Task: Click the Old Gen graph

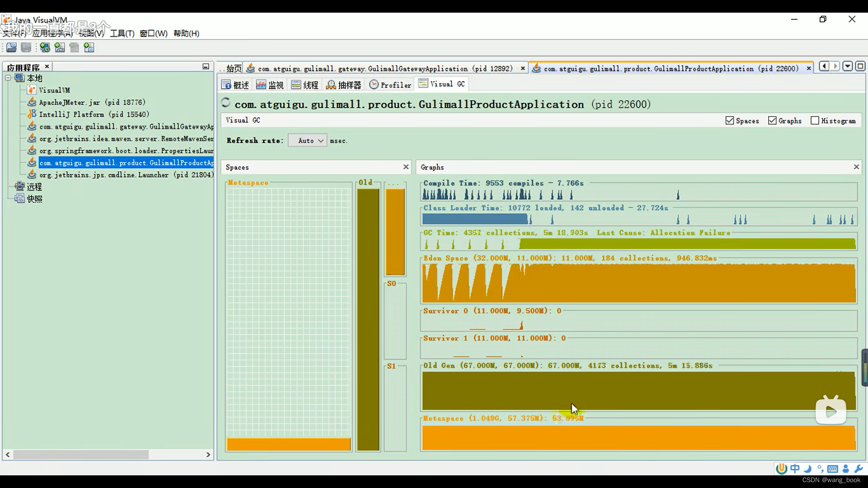Action: (639, 391)
